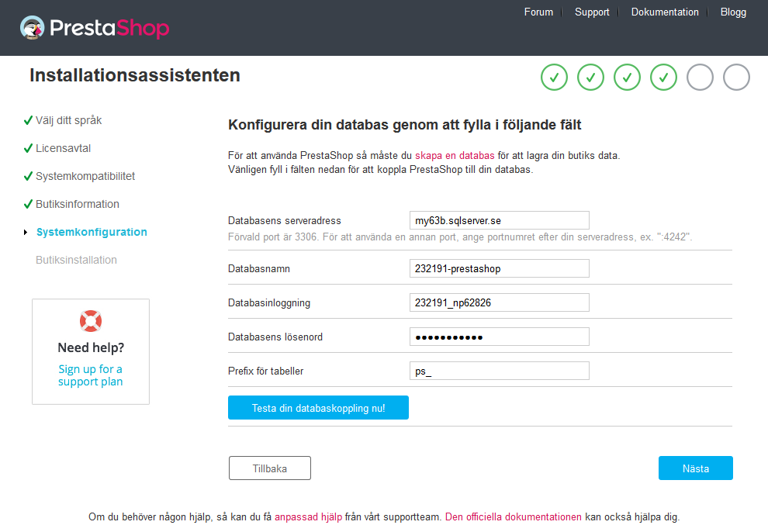The height and width of the screenshot is (532, 768).
Task: Test the database connection now
Action: click(x=318, y=408)
